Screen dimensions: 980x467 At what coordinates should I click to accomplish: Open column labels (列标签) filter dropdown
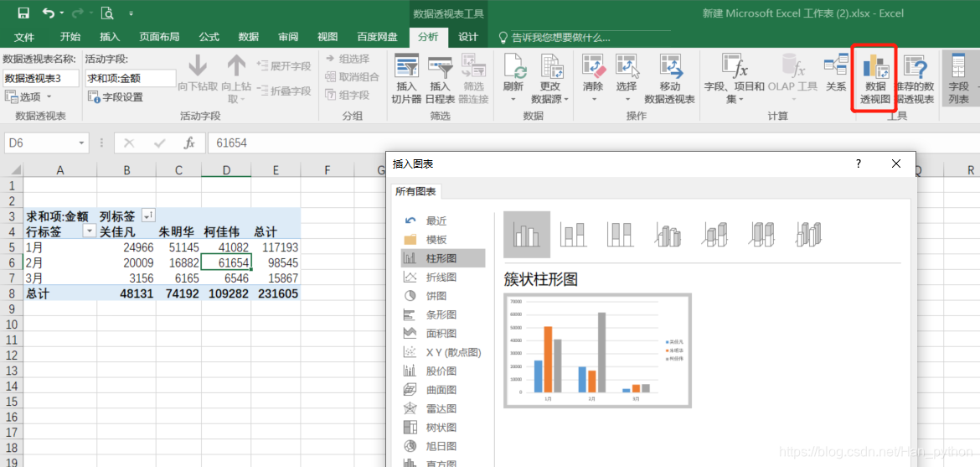pos(148,216)
